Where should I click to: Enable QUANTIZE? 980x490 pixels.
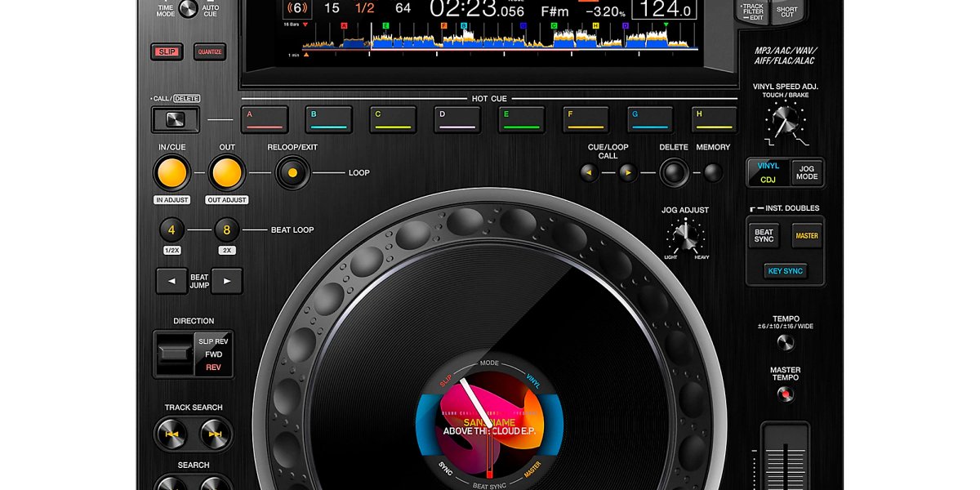[x=211, y=51]
